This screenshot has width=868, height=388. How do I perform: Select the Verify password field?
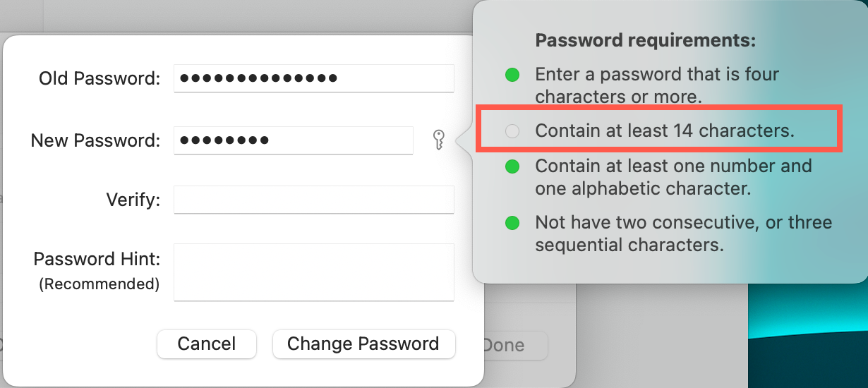point(313,200)
